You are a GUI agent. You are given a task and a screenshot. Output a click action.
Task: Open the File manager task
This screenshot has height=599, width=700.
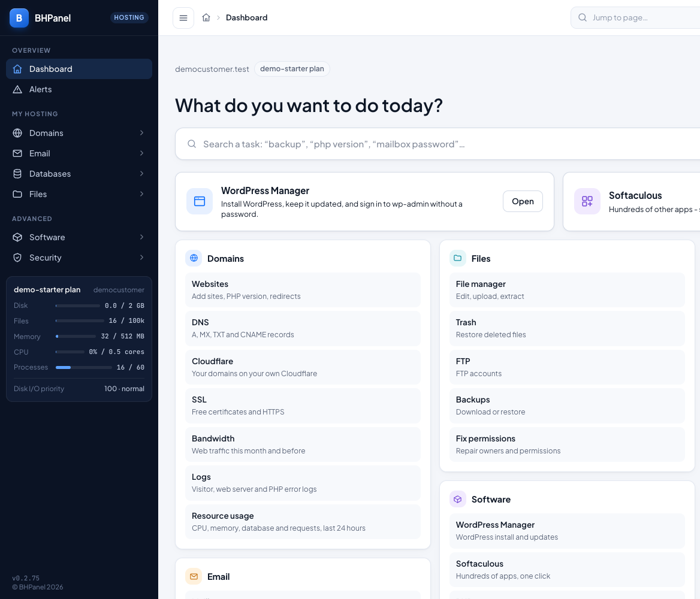[567, 290]
